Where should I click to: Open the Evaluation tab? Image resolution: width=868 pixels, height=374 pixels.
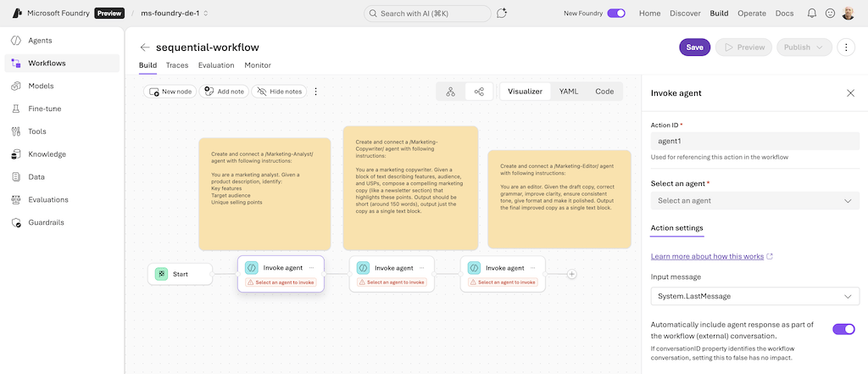[216, 65]
